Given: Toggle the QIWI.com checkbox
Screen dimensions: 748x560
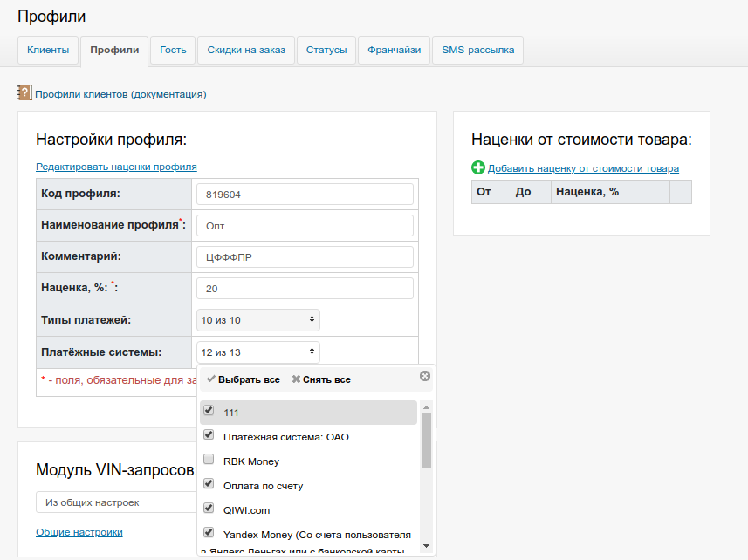Looking at the screenshot, I should (209, 508).
